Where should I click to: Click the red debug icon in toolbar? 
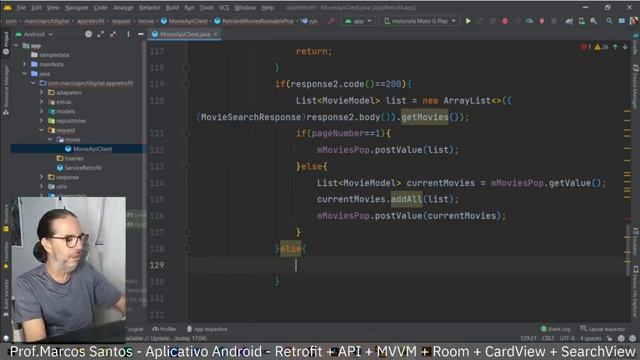pyautogui.click(x=505, y=21)
